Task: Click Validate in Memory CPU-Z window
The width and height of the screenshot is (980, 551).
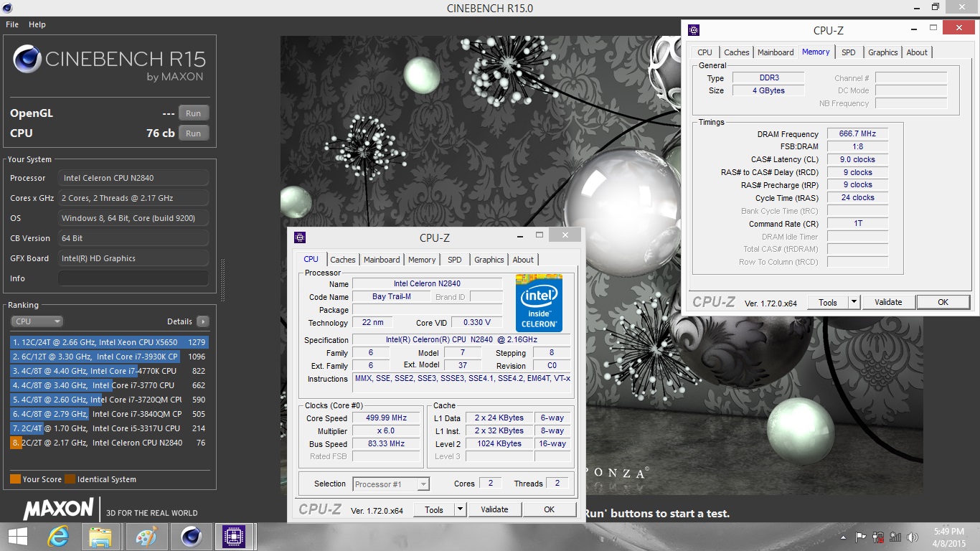Action: click(888, 302)
